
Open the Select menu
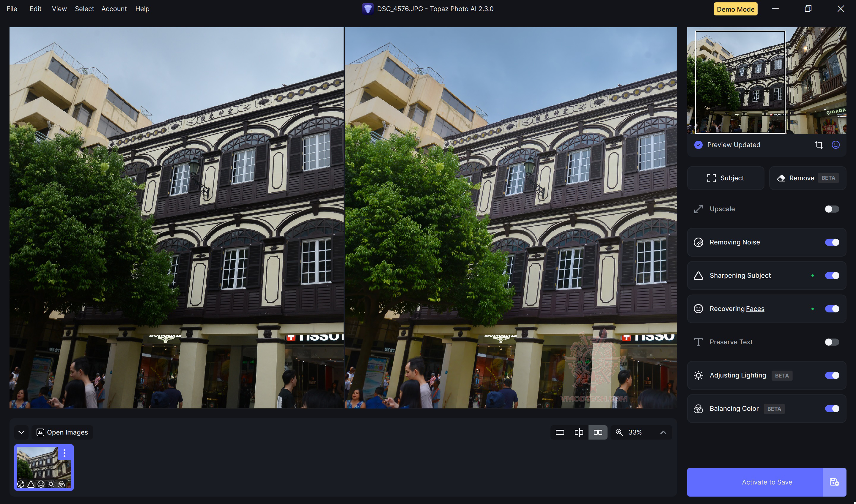[x=84, y=9]
